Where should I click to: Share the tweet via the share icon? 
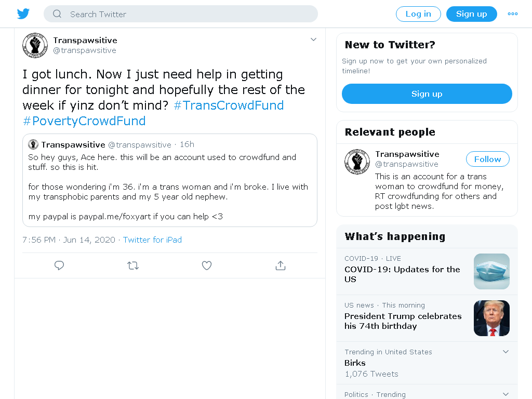(280, 265)
